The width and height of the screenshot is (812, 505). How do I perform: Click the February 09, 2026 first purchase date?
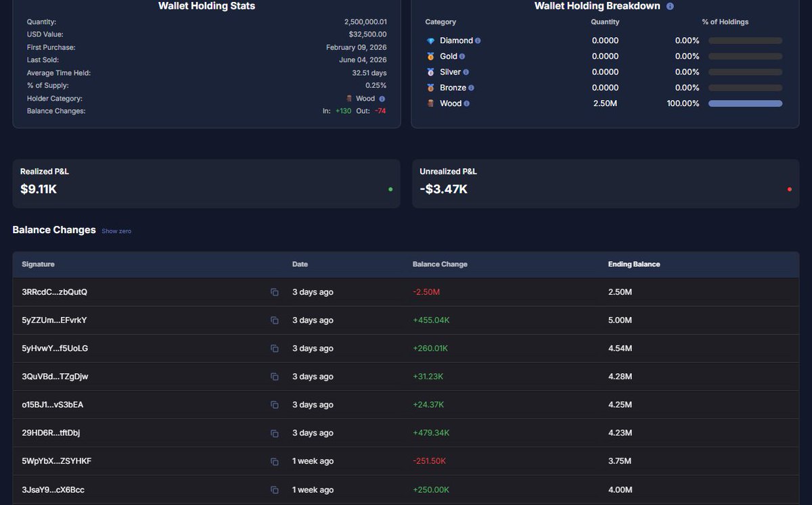(x=357, y=47)
